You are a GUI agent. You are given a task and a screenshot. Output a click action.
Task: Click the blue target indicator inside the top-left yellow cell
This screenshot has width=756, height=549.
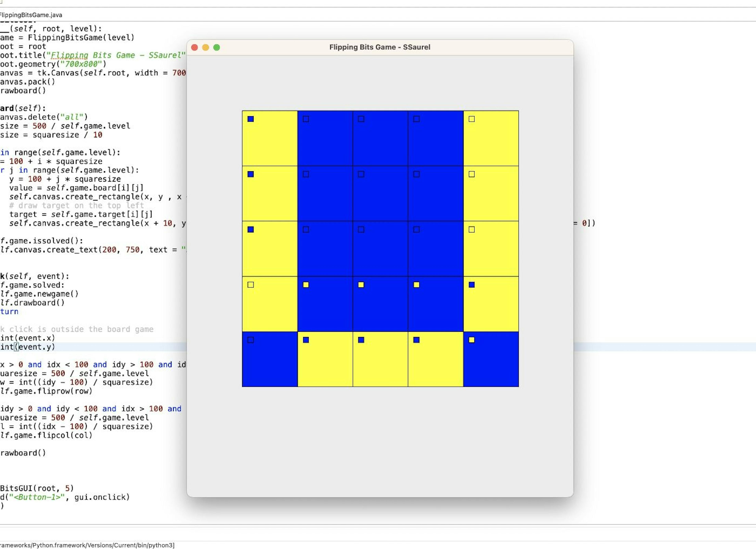251,119
